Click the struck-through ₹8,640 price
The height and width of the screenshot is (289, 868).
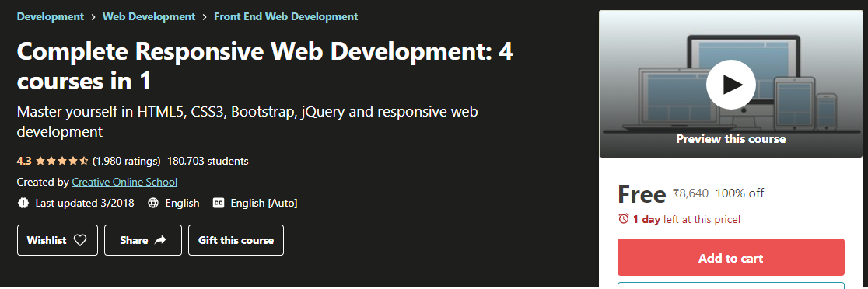[691, 193]
